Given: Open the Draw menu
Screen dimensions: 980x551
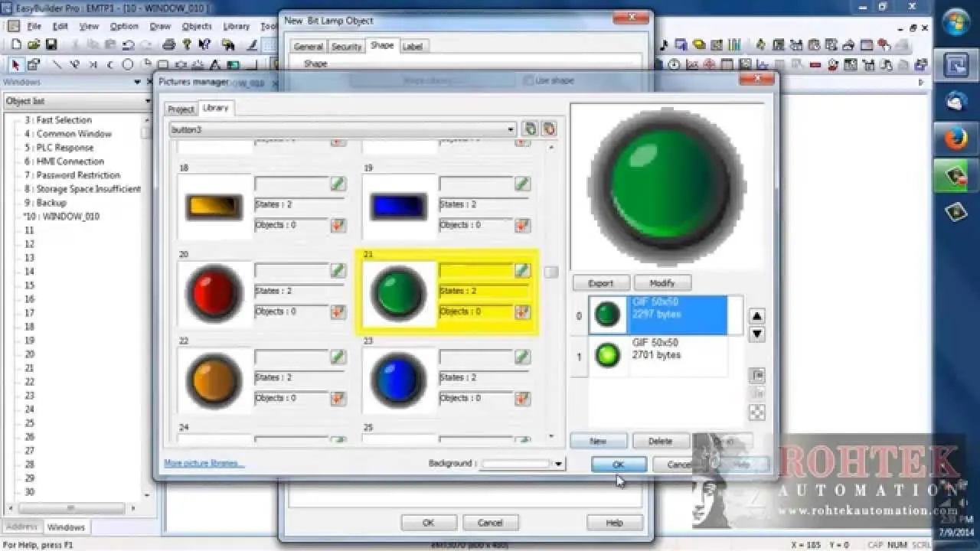Looking at the screenshot, I should point(160,26).
